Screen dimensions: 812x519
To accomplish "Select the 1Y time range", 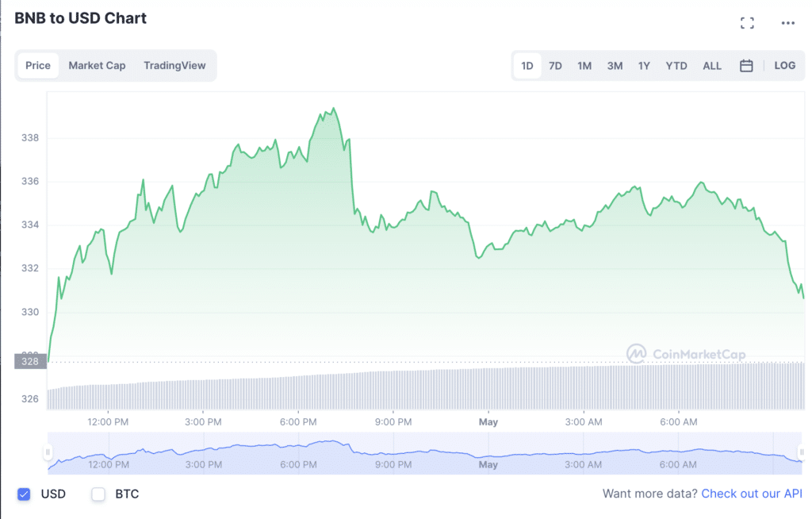I will click(x=644, y=66).
